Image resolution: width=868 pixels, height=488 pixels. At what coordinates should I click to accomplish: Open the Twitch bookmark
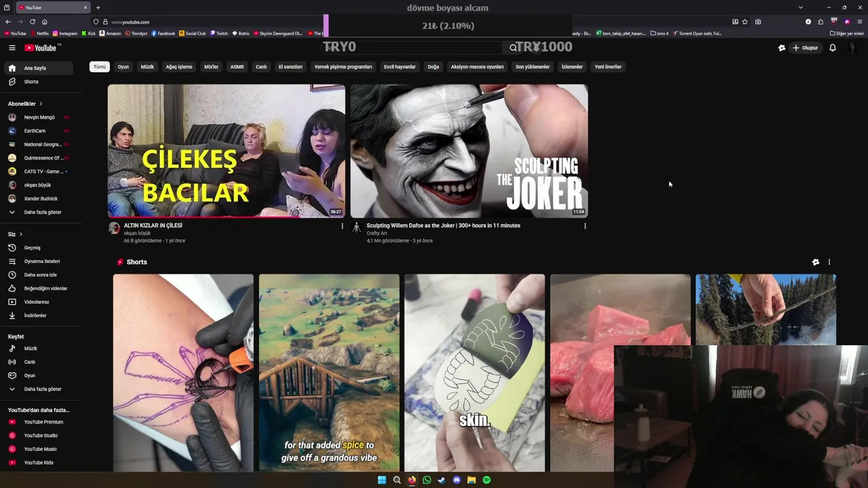point(219,33)
